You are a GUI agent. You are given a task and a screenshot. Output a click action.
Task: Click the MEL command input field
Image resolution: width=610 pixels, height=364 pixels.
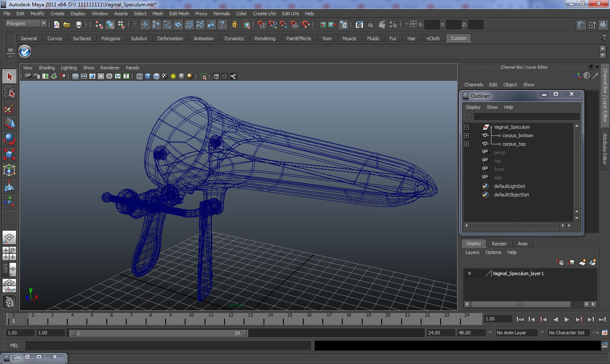169,345
